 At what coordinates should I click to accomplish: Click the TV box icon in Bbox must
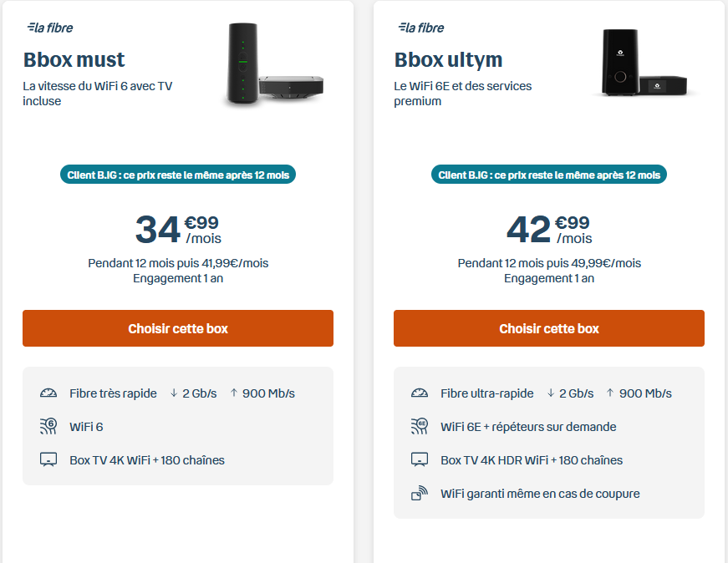pyautogui.click(x=48, y=460)
